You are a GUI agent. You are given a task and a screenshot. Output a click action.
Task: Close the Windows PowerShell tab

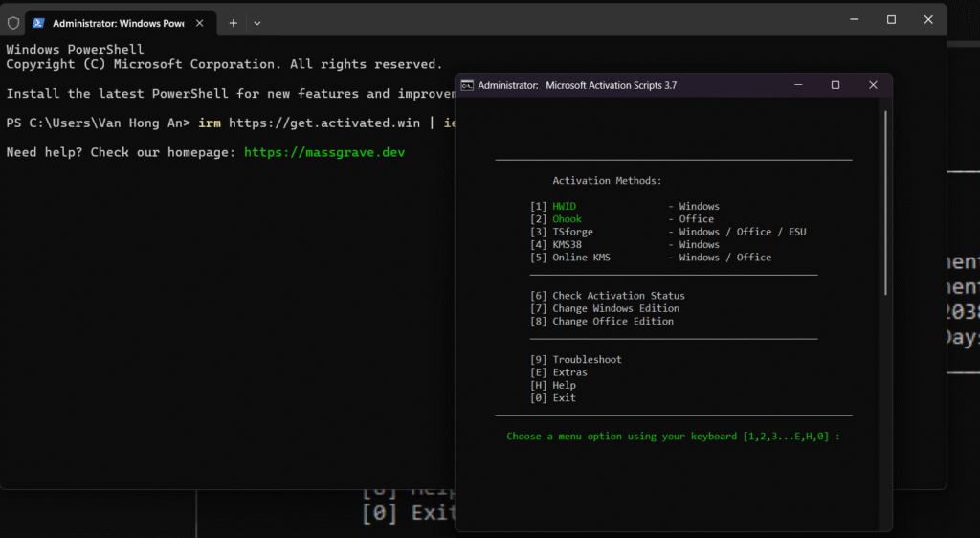point(200,22)
